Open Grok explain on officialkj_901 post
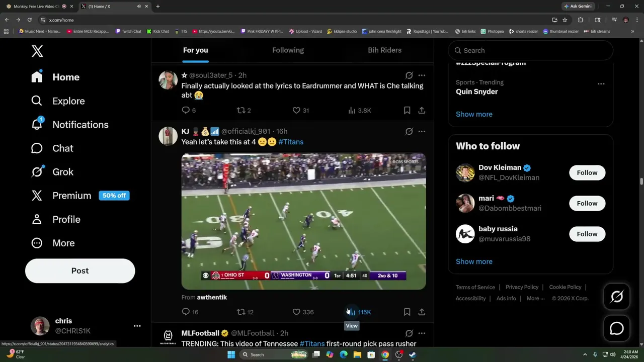The width and height of the screenshot is (644, 362). [x=409, y=132]
